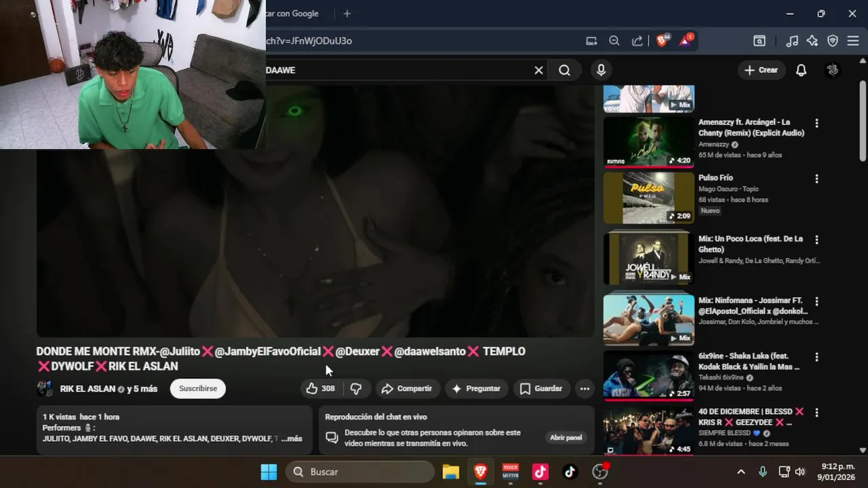Open the Brave Shields icon
Screen dimensions: 868x488
(x=663, y=41)
